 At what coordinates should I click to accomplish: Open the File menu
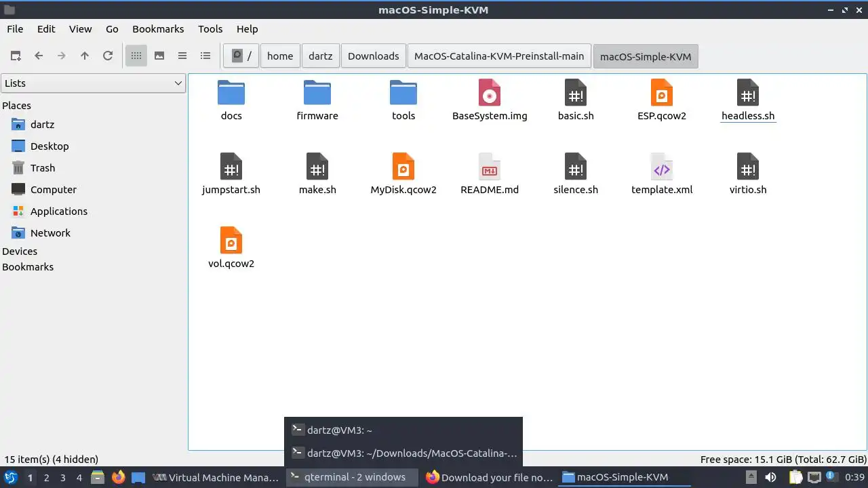pyautogui.click(x=15, y=29)
